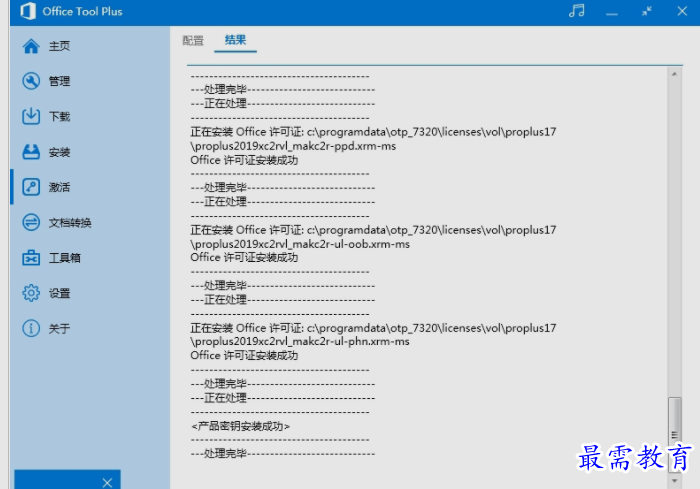Click the 安装 install icon

click(31, 152)
